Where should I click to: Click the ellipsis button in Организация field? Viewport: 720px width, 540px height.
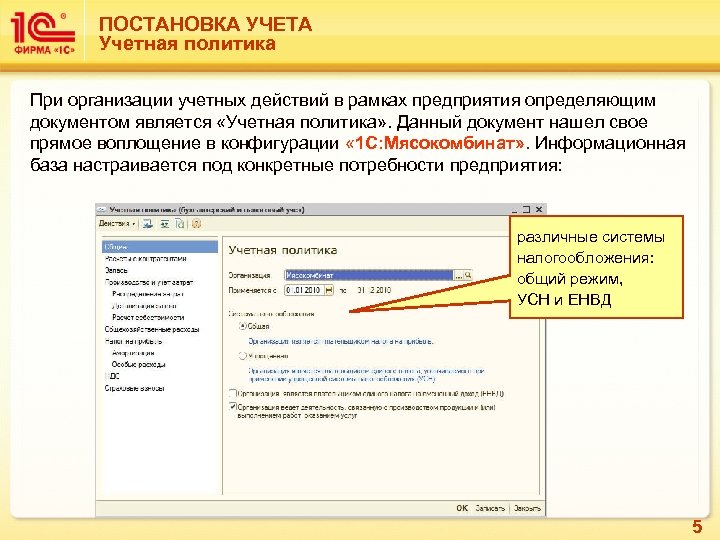pos(458,275)
